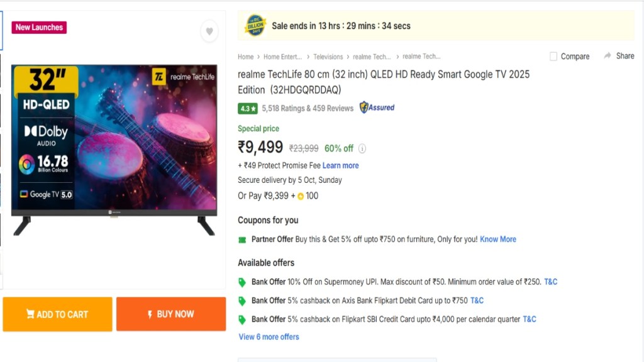Open T&C for the Supermoney UPI offer
This screenshot has height=362, width=644.
coord(550,282)
